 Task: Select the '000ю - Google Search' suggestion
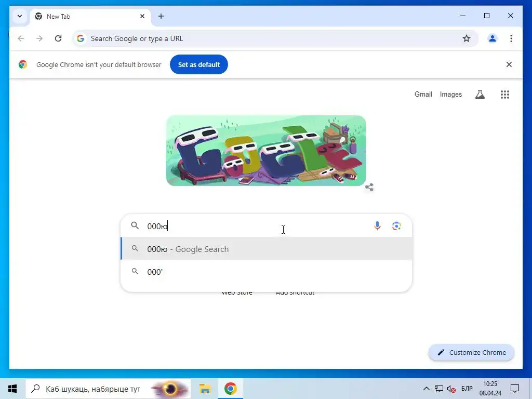coord(267,249)
